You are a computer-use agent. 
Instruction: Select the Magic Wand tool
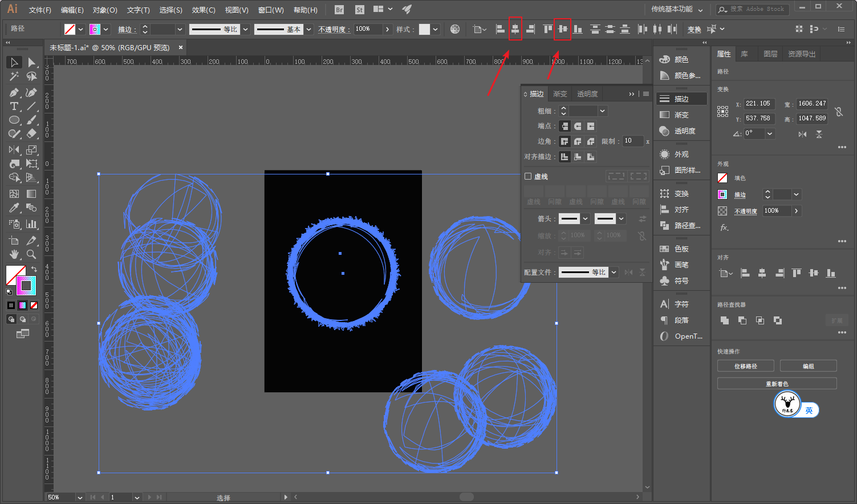click(x=14, y=76)
